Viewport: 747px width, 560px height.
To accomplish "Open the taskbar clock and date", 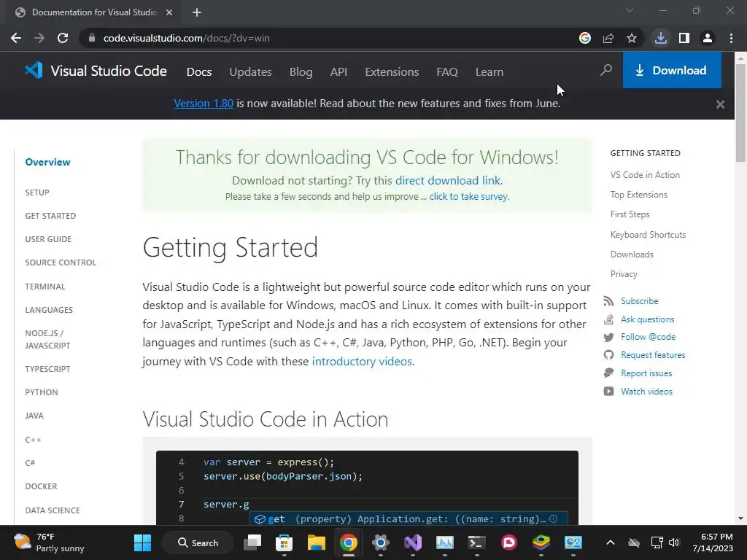I will click(x=713, y=542).
